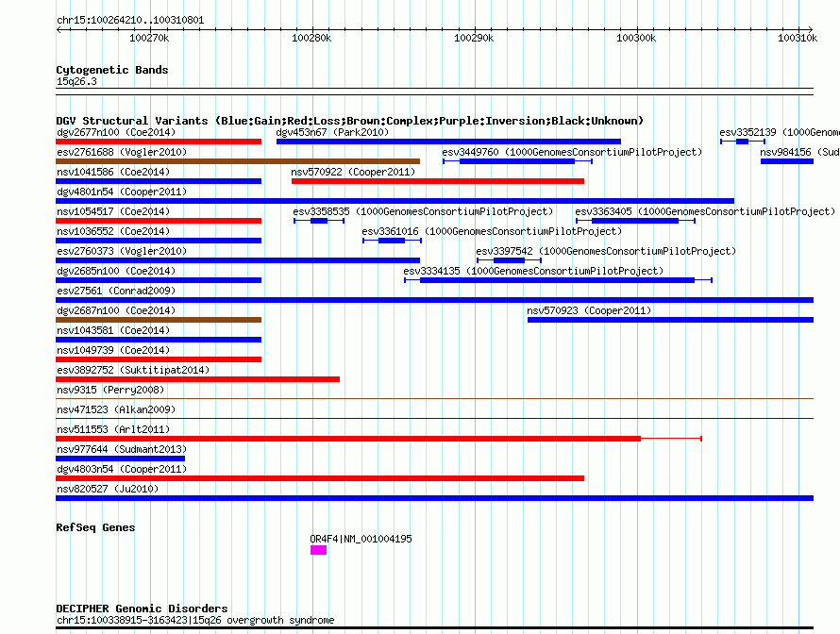Image resolution: width=840 pixels, height=634 pixels.
Task: Click the brown esv2761688 complex bar
Action: pos(238,161)
